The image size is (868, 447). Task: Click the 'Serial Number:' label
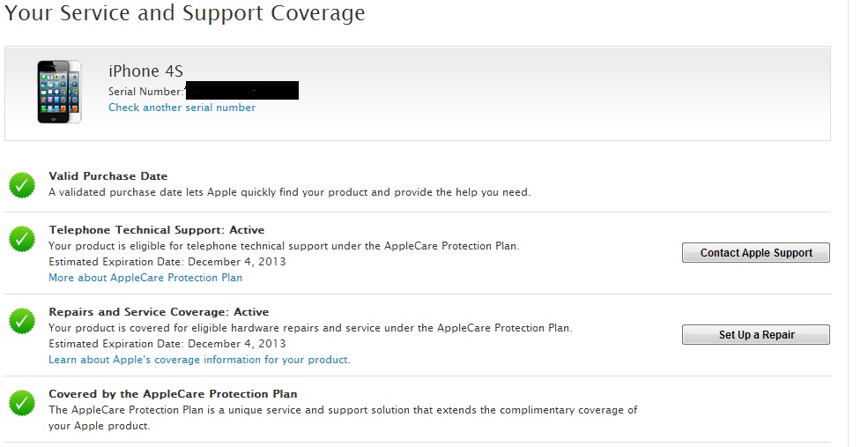pyautogui.click(x=145, y=92)
